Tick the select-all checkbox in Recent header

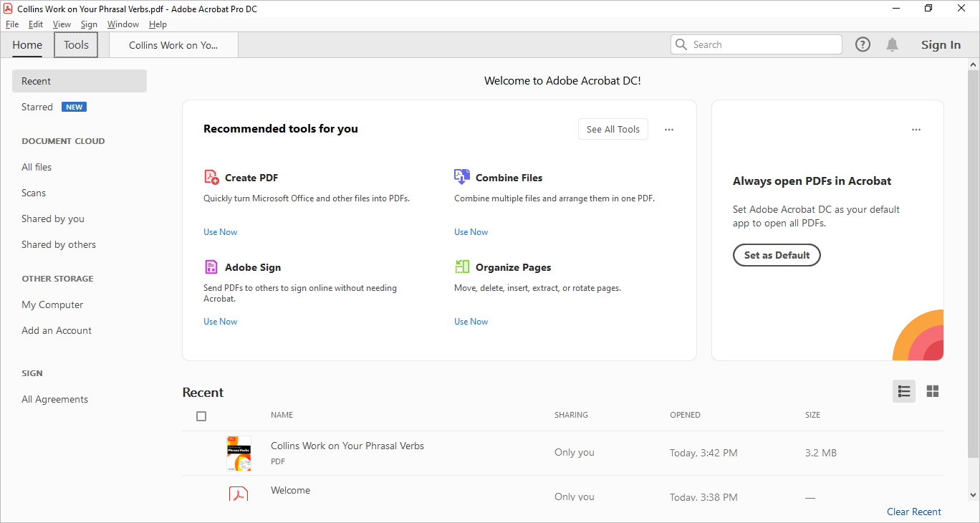pyautogui.click(x=201, y=416)
